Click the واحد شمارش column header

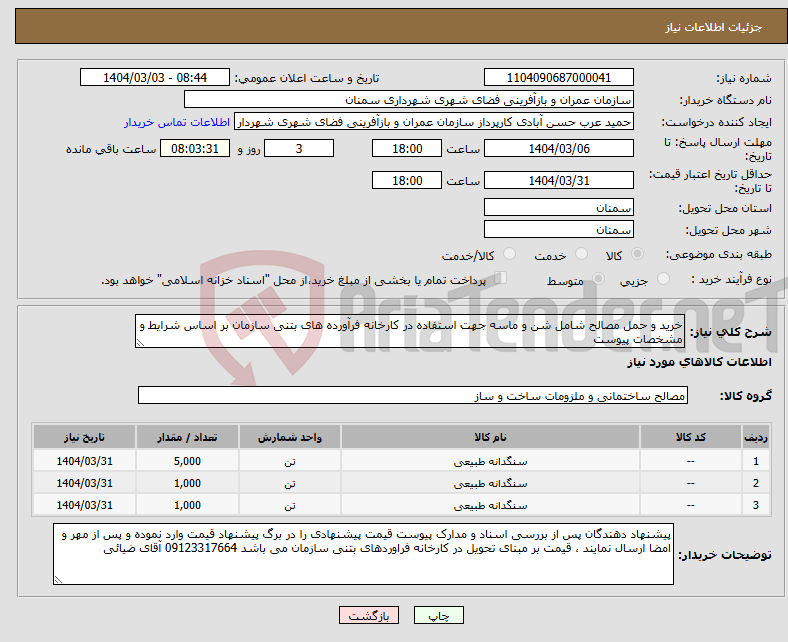(x=290, y=437)
